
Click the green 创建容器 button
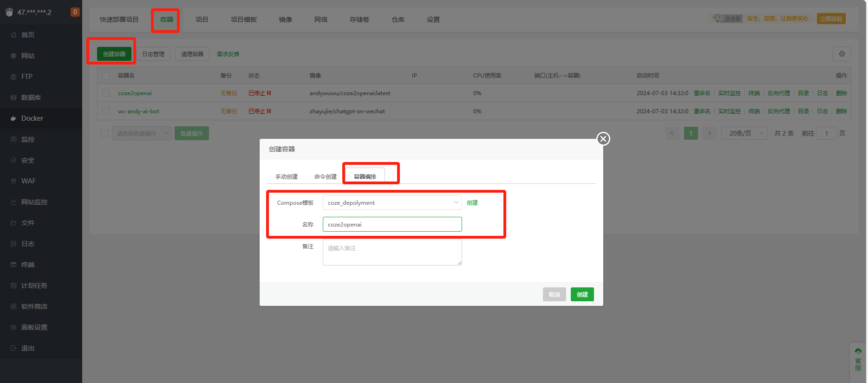click(114, 54)
